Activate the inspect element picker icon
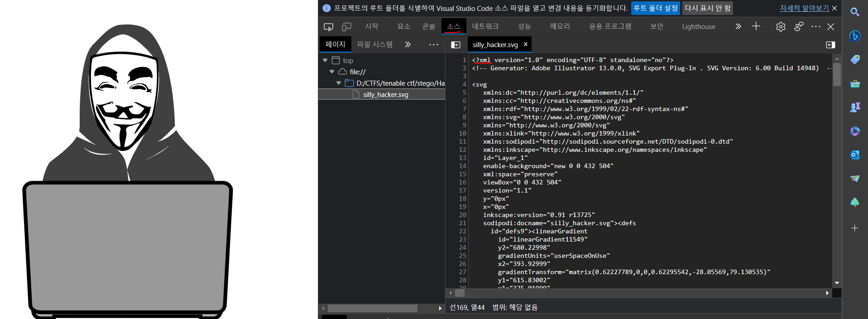Image resolution: width=868 pixels, height=319 pixels. point(329,27)
